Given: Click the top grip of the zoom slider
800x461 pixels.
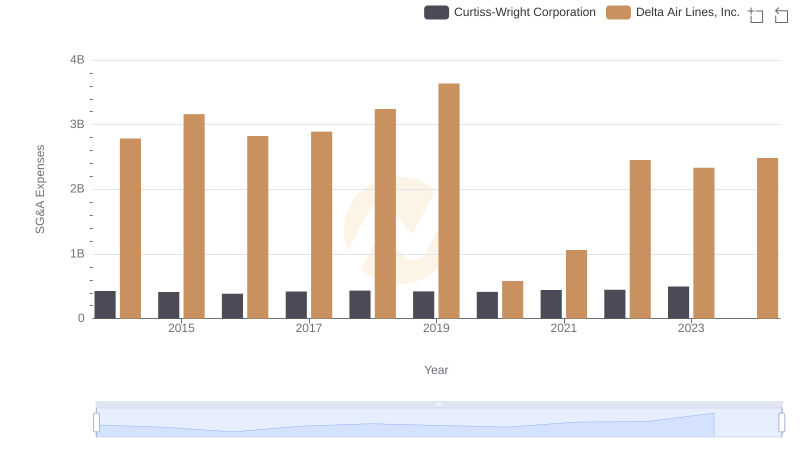Looking at the screenshot, I should click(439, 404).
